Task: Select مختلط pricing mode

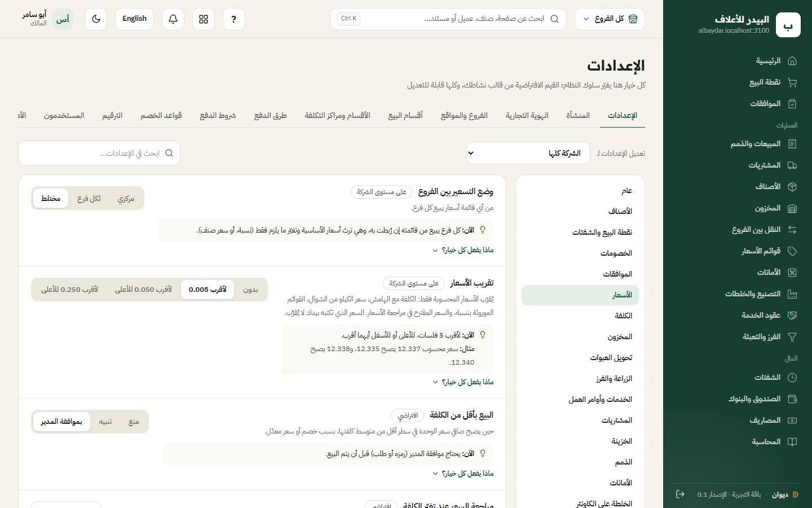Action: (51, 199)
